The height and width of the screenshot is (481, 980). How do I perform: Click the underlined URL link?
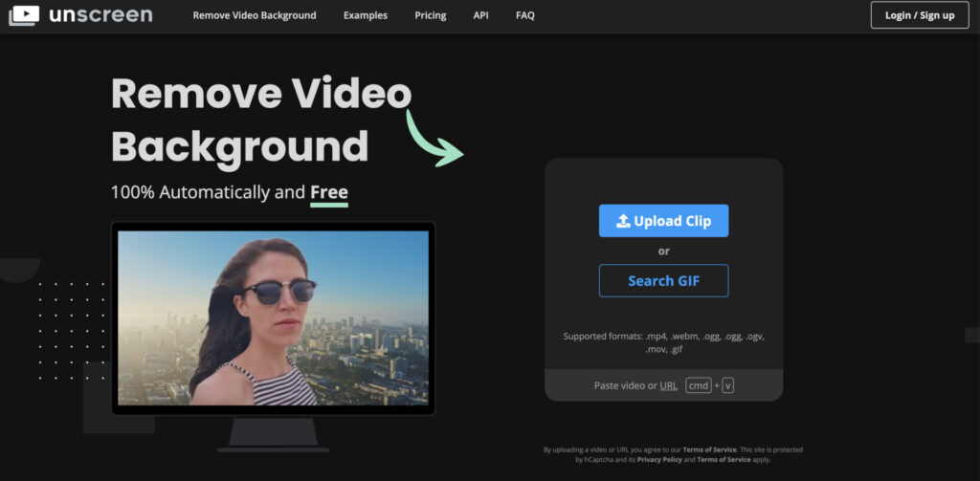(x=668, y=385)
